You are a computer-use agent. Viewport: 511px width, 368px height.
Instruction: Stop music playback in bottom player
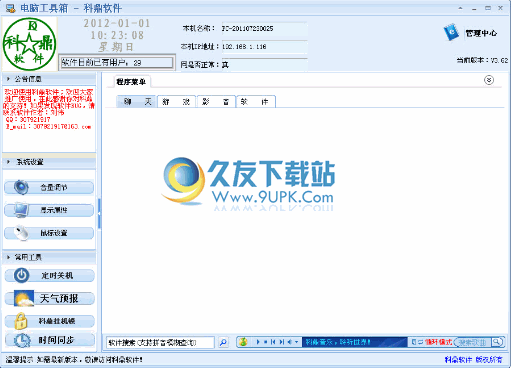coord(265,342)
